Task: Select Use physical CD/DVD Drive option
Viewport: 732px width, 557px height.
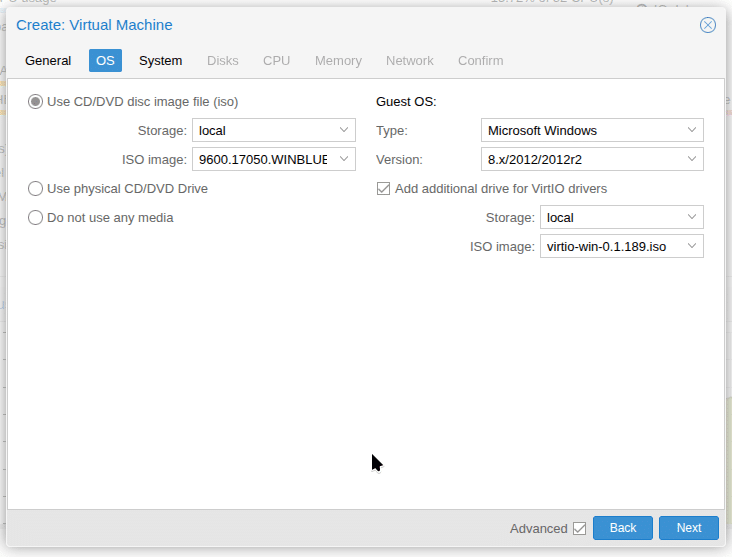Action: pyautogui.click(x=36, y=188)
